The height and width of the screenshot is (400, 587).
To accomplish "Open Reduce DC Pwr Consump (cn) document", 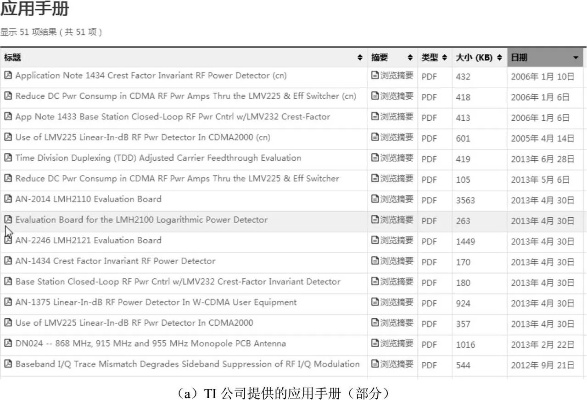I will pyautogui.click(x=186, y=96).
